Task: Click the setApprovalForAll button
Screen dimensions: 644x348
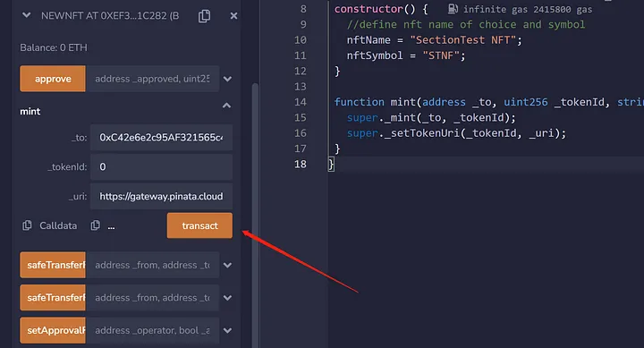Action: click(53, 330)
